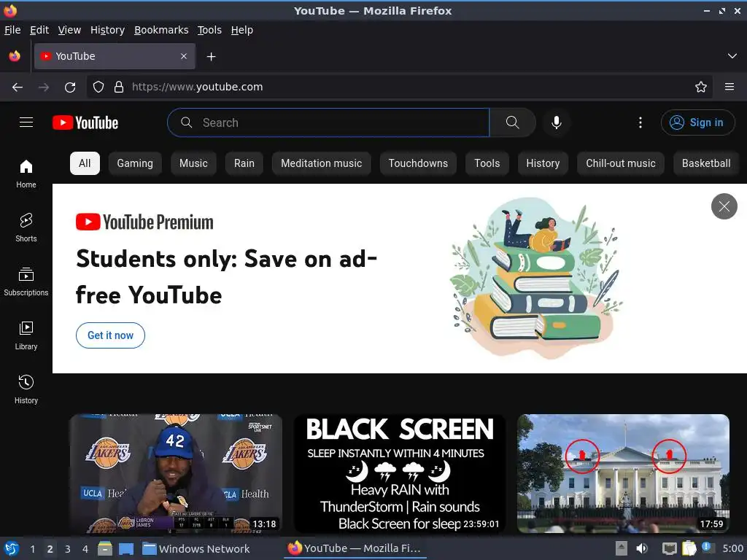
Task: Click the Firefox URL address bar
Action: point(399,87)
